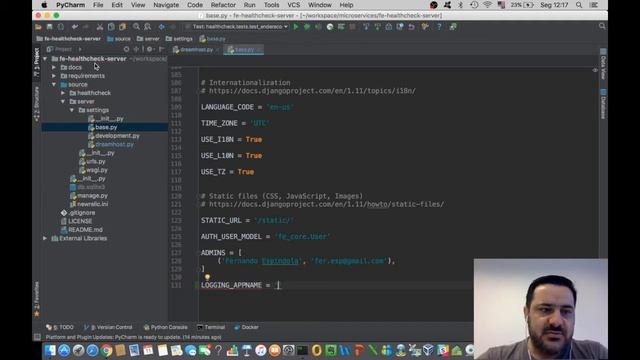Click the settings breadcrumb
This screenshot has height=360, width=640.
point(179,39)
